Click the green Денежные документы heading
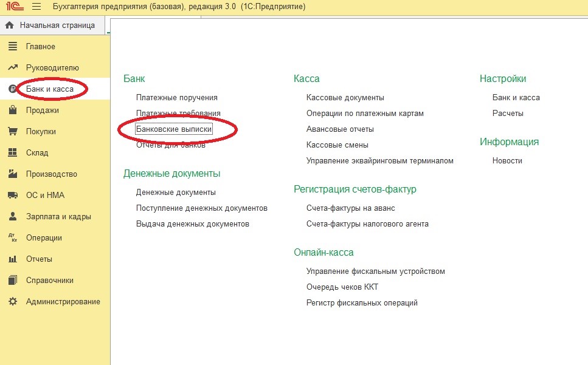The image size is (588, 365). click(171, 173)
